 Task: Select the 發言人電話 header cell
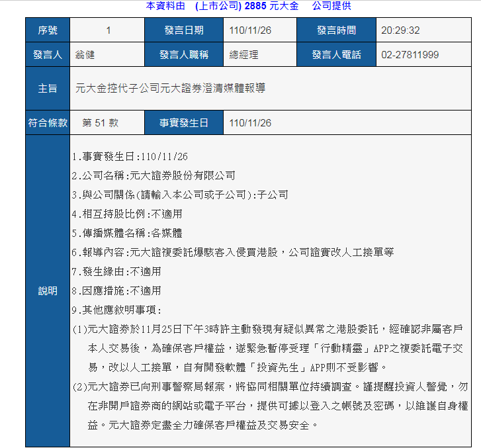[336, 55]
